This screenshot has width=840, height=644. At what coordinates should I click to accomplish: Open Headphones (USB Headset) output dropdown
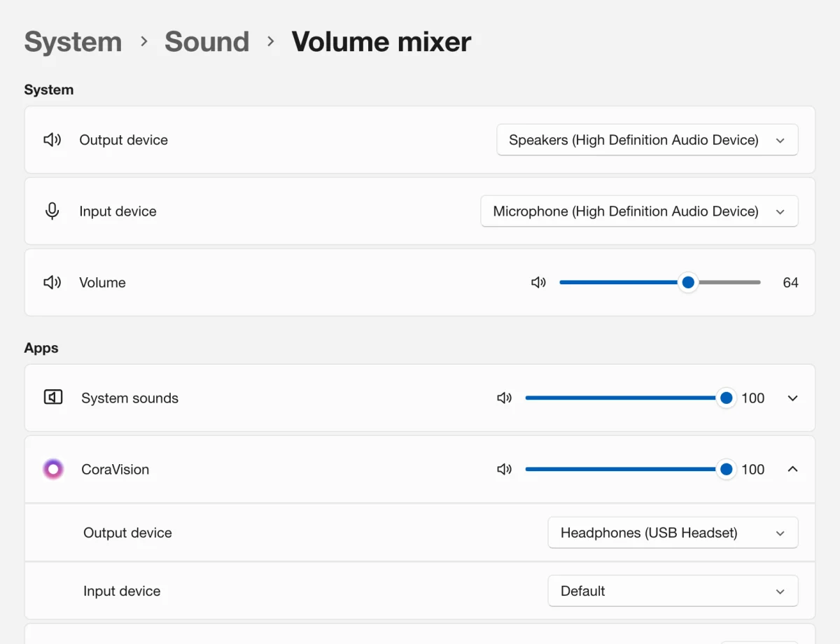[x=673, y=533]
